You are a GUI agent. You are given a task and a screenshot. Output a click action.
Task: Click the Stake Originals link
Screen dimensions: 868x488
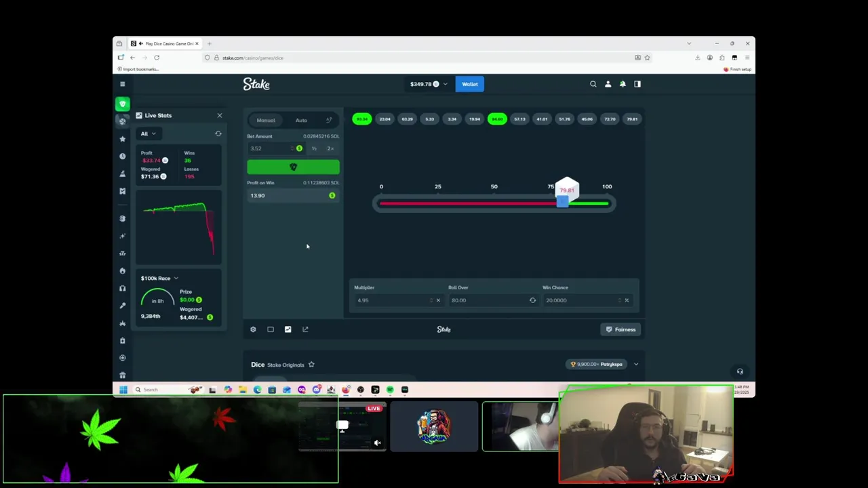point(285,365)
